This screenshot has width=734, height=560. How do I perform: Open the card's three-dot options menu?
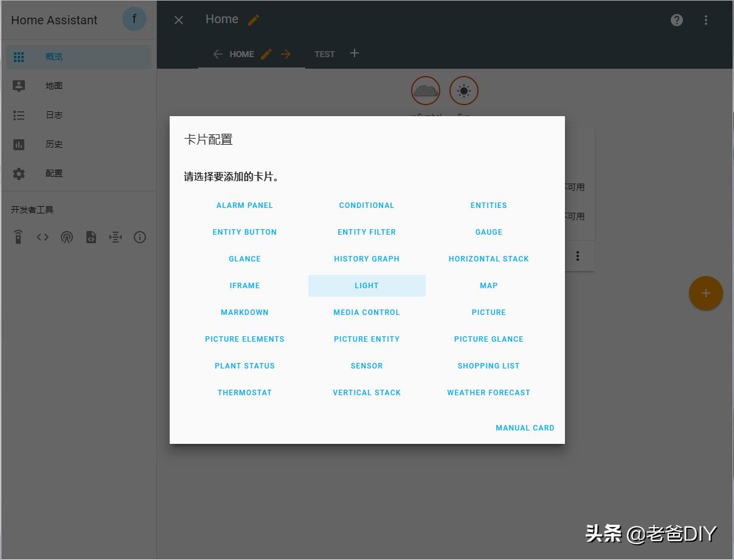tap(577, 257)
